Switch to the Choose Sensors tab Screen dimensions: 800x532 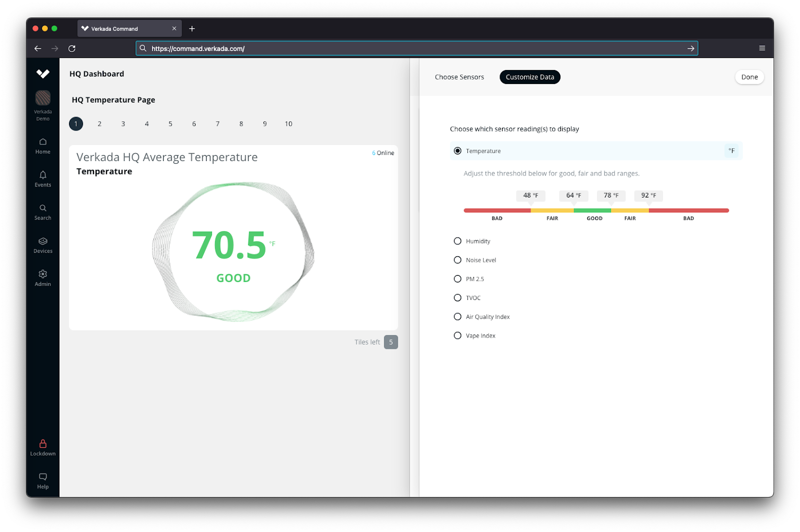click(x=459, y=76)
